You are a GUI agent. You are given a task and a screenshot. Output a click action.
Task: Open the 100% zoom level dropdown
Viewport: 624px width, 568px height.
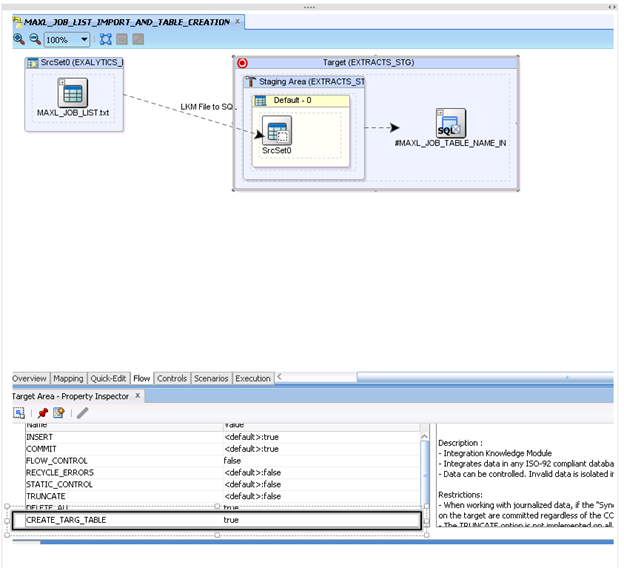82,40
